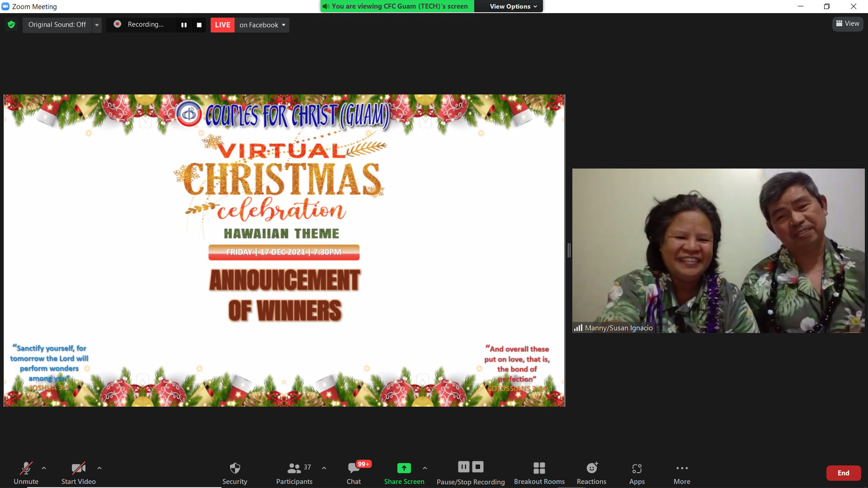The width and height of the screenshot is (868, 488).
Task: Unmute the microphone
Action: pos(26,473)
